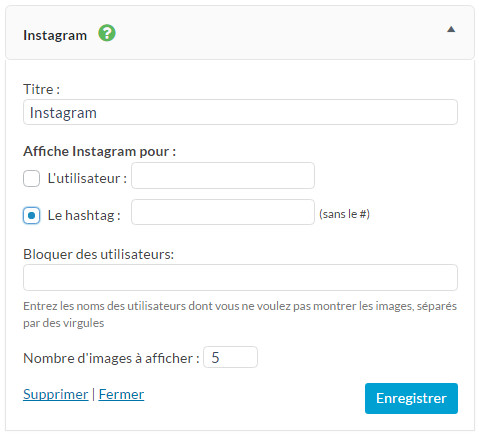Viewport: 479px width, 434px height.
Task: Click the Instagram widget header title
Action: [55, 35]
